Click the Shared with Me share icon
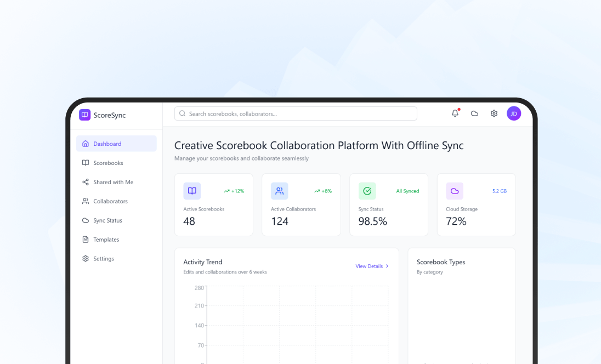This screenshot has height=364, width=601. [x=86, y=182]
